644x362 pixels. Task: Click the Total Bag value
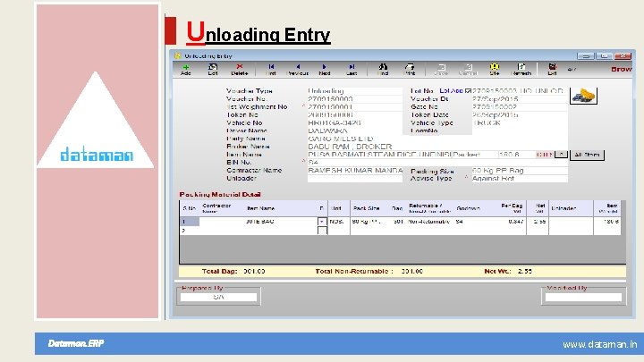pos(254,272)
